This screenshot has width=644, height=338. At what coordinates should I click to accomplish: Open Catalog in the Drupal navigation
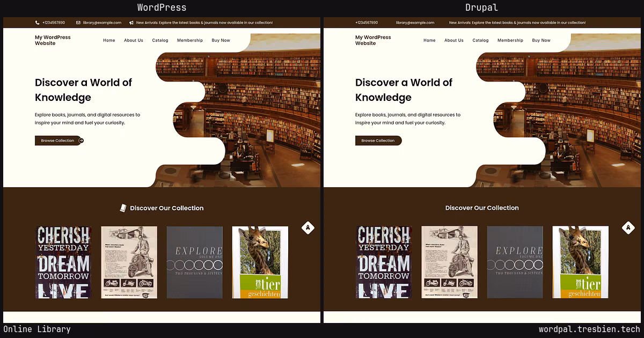coord(480,40)
